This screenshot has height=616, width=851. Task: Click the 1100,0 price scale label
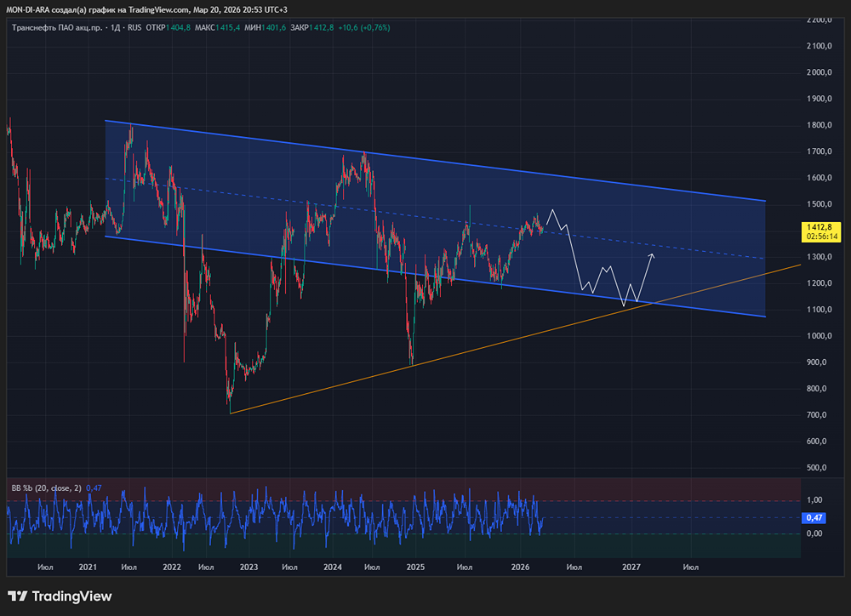pyautogui.click(x=819, y=310)
